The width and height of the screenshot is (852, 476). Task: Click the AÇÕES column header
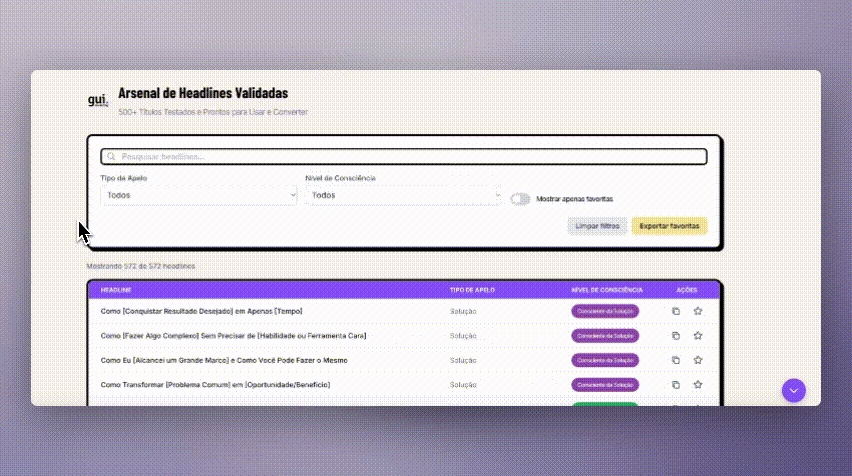pos(687,290)
